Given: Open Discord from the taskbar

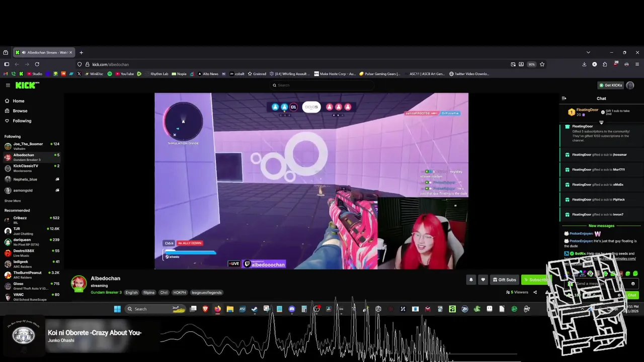Looking at the screenshot, I should coord(292,309).
